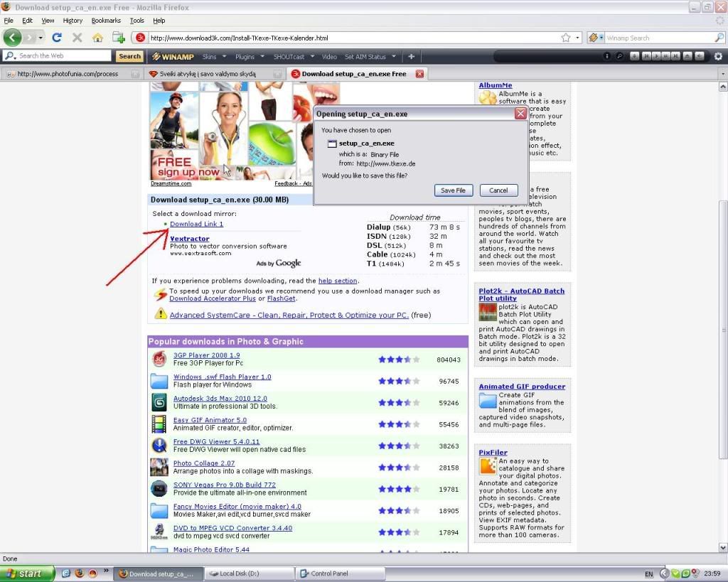The width and height of the screenshot is (728, 582).
Task: Click the Autodesk 3ds Max icon
Action: 159,402
